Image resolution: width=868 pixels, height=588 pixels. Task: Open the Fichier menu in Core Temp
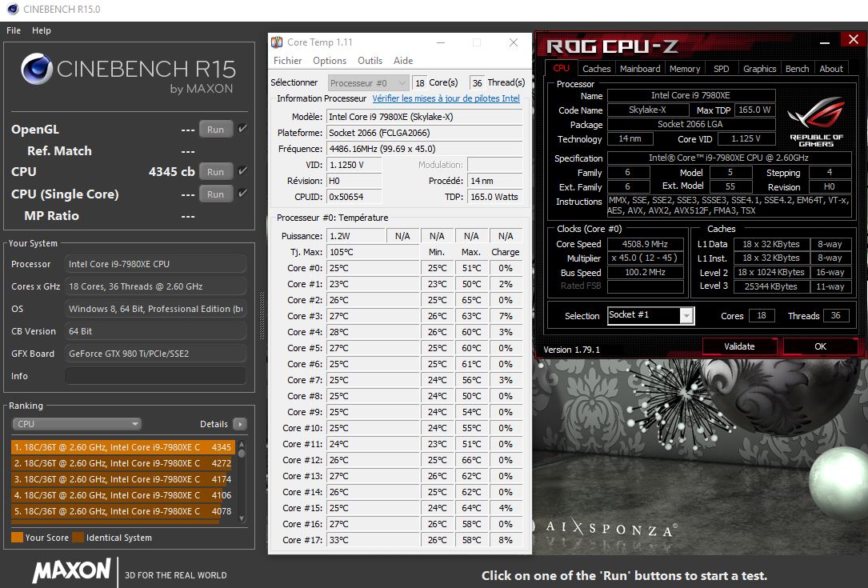pyautogui.click(x=288, y=61)
